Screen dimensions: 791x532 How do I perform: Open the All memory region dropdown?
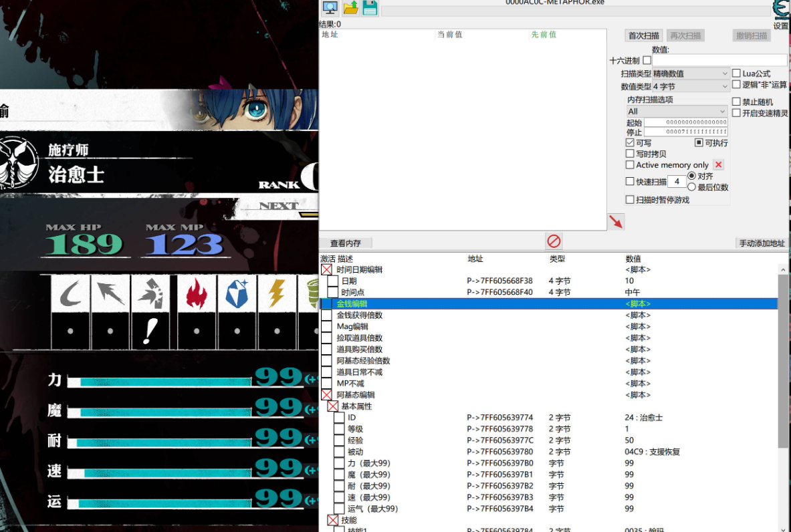677,112
